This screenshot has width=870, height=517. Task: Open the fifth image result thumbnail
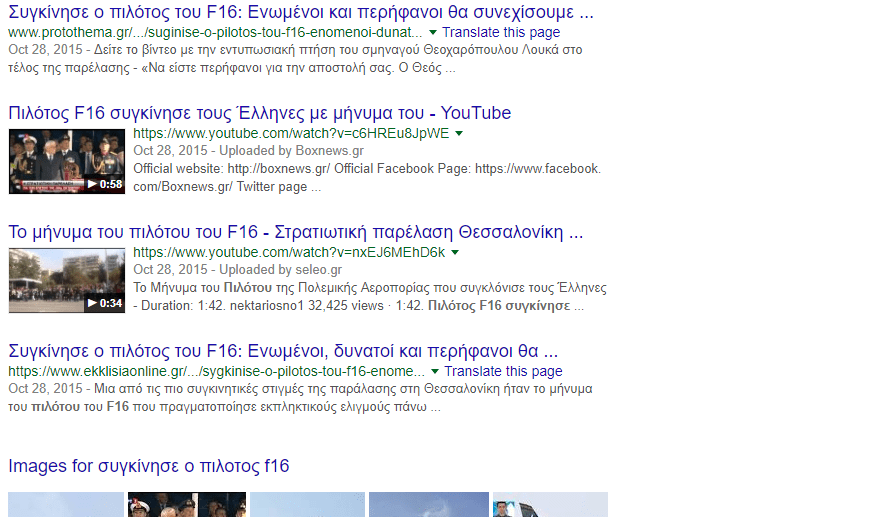(550, 504)
